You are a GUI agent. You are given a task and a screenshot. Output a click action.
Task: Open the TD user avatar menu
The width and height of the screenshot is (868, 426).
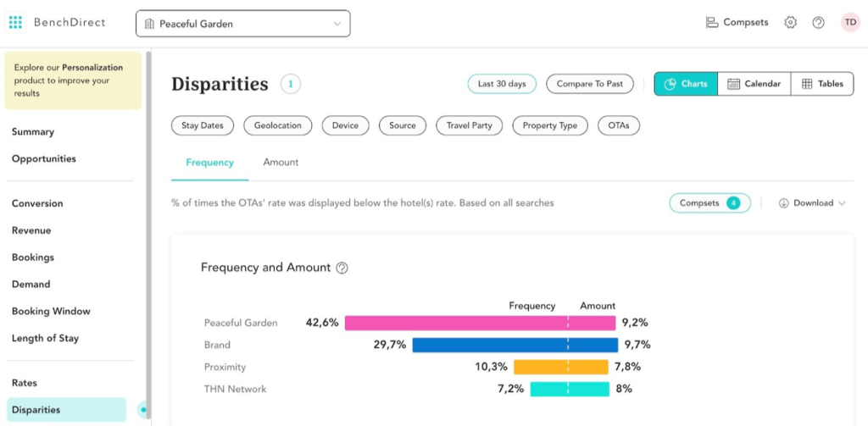coord(849,23)
